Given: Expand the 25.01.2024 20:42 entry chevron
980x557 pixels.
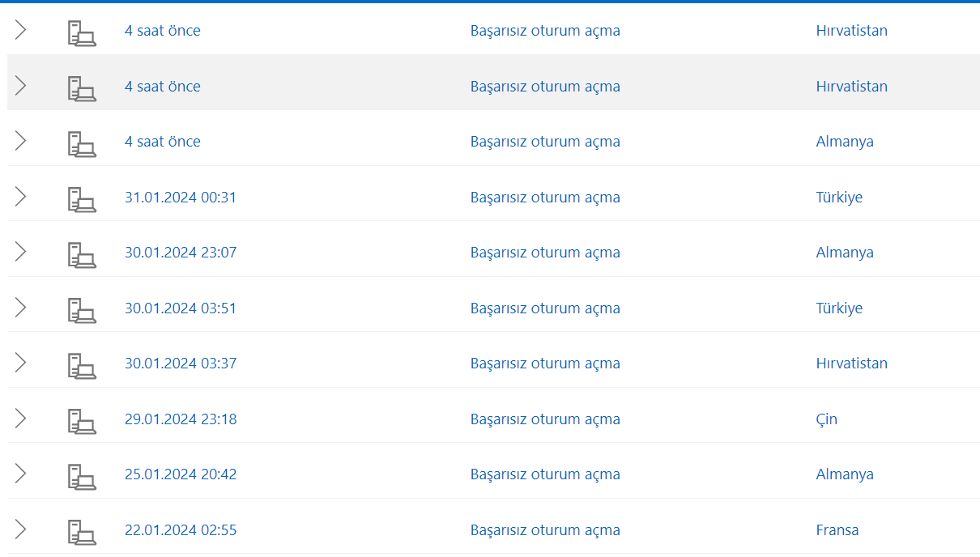Looking at the screenshot, I should 21,474.
